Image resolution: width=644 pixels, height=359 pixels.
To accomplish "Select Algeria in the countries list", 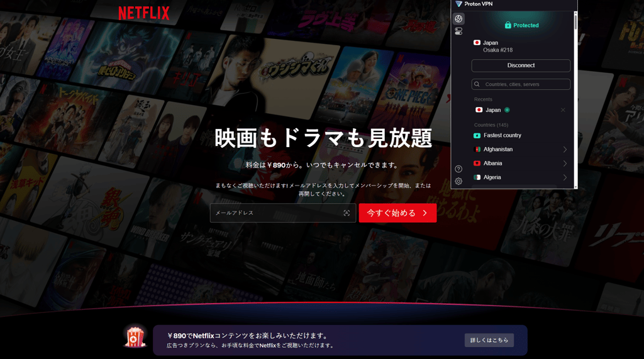I will click(521, 177).
